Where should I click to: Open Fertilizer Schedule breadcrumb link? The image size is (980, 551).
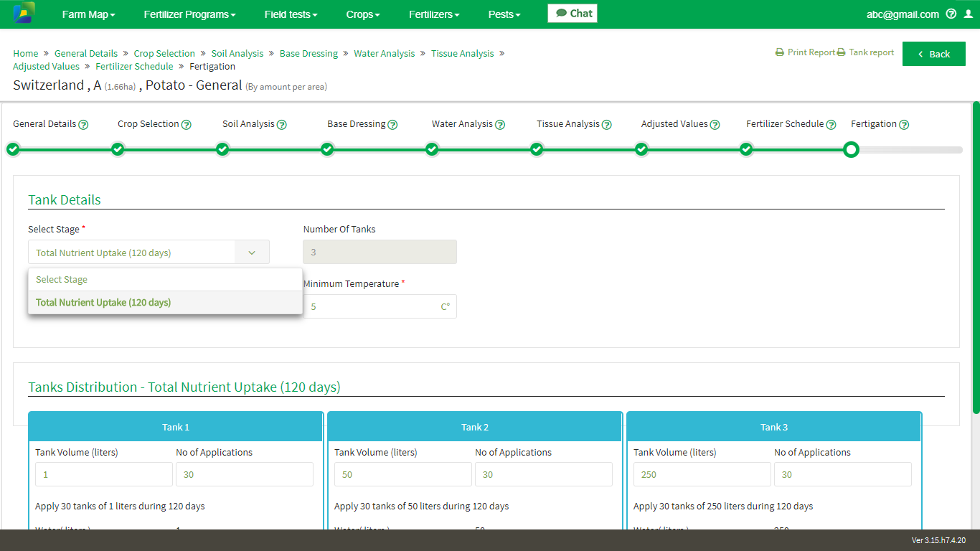click(134, 66)
